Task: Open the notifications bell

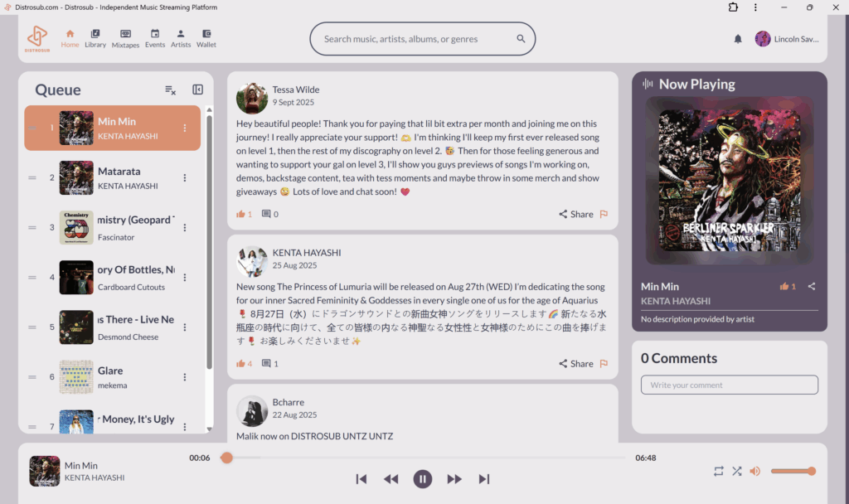Action: (738, 39)
